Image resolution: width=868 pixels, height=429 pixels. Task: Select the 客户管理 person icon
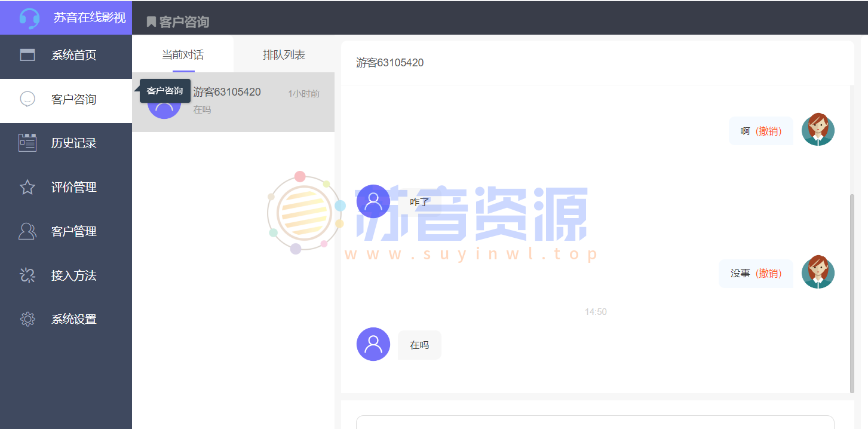coord(27,231)
